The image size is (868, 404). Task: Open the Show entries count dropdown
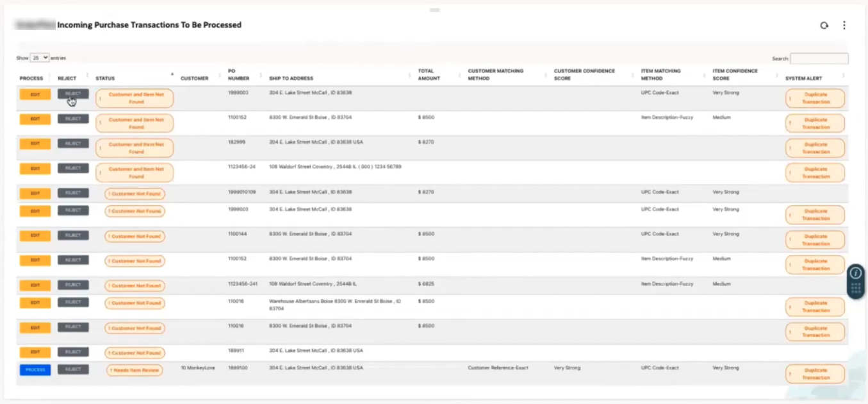[x=40, y=58]
